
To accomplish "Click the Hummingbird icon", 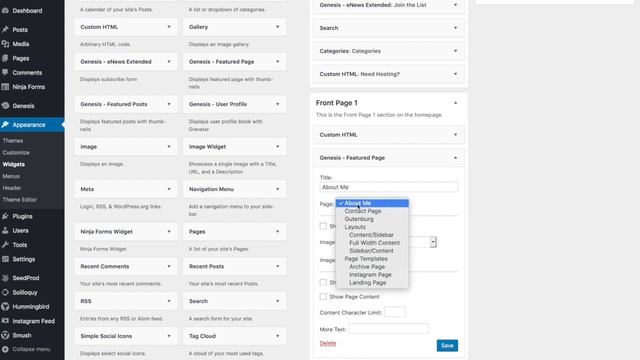I will click(x=5, y=307).
